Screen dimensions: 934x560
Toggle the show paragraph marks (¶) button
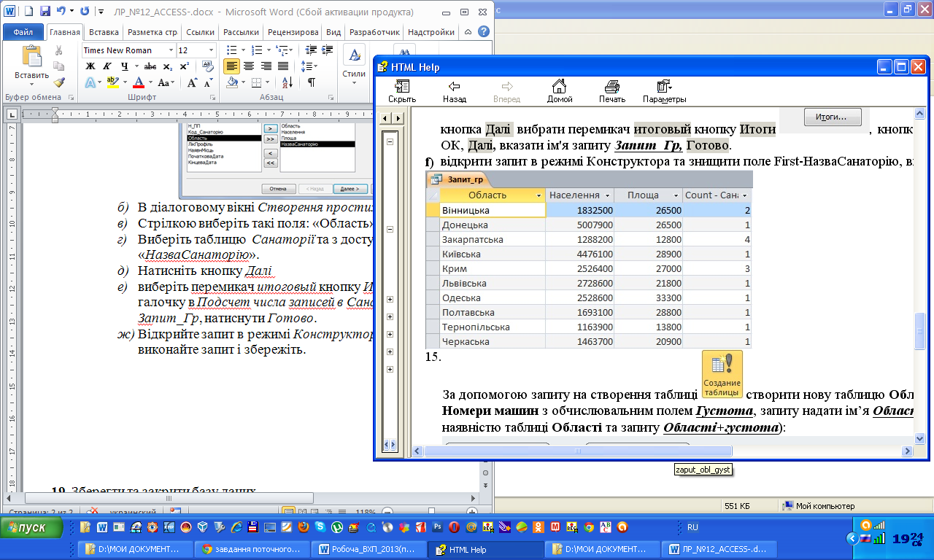[312, 82]
